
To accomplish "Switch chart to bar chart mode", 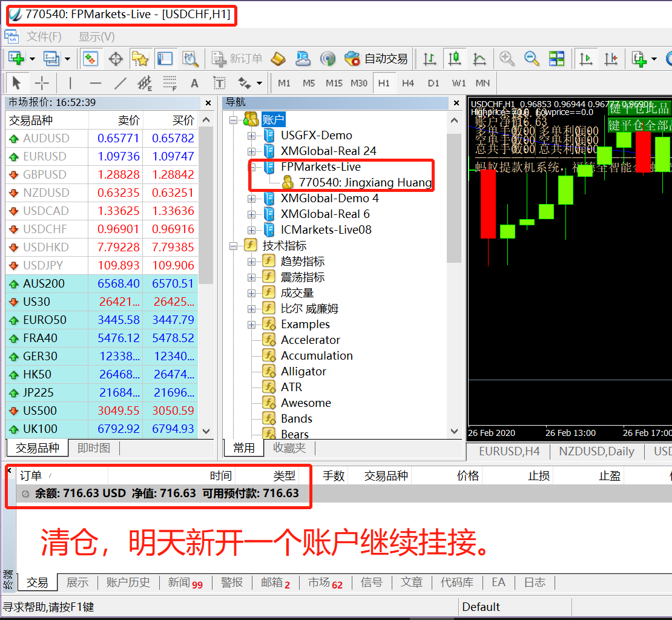I will pos(429,59).
